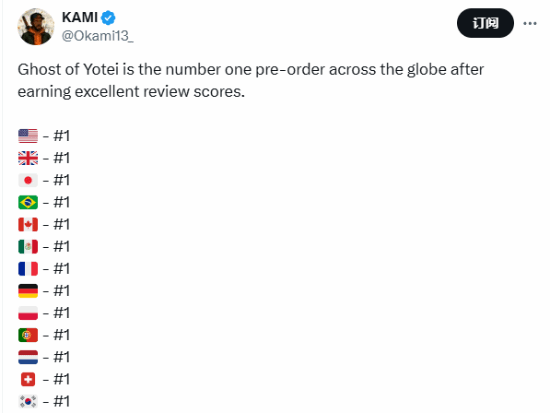Click the Japan flag emoji
Image resolution: width=550 pixels, height=413 pixels.
point(28,180)
